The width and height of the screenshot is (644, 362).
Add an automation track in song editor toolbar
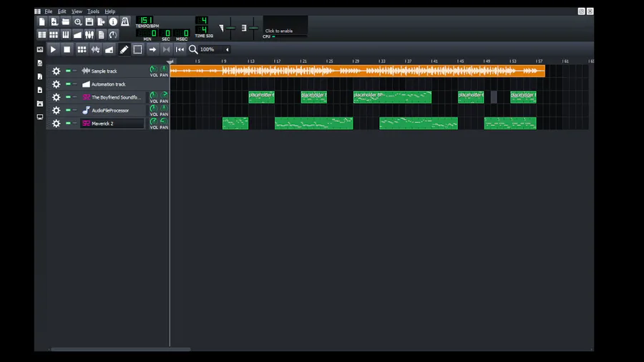tap(109, 49)
